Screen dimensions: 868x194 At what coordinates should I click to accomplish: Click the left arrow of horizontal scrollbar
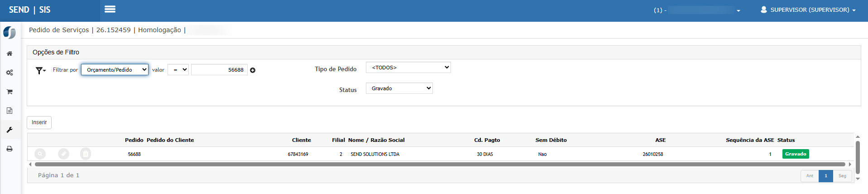[x=30, y=165]
